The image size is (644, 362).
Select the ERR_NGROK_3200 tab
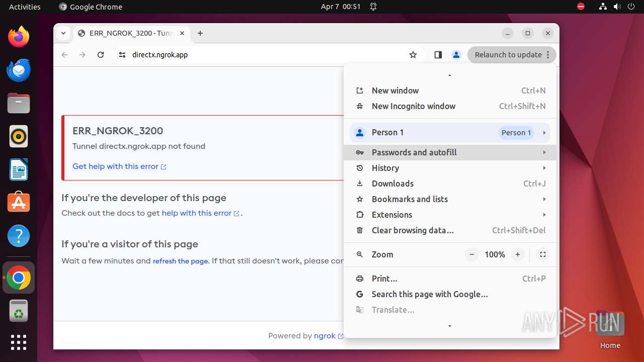click(x=132, y=33)
